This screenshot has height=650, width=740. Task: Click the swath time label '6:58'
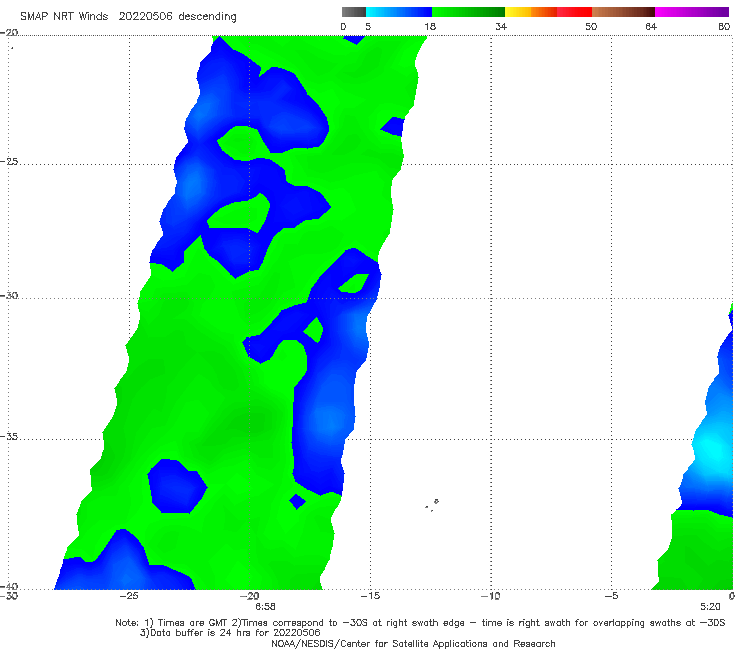point(265,607)
